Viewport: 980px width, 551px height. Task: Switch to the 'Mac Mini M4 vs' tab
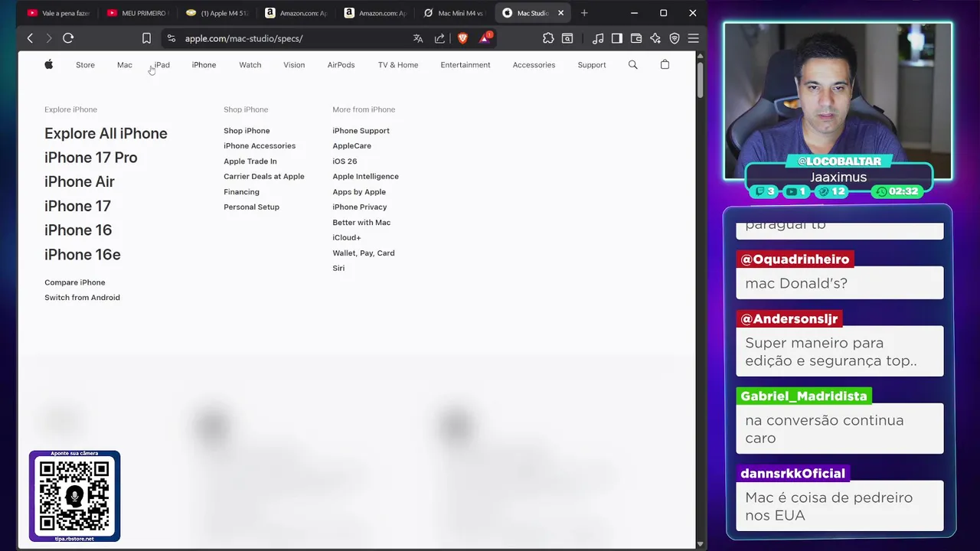pyautogui.click(x=454, y=13)
